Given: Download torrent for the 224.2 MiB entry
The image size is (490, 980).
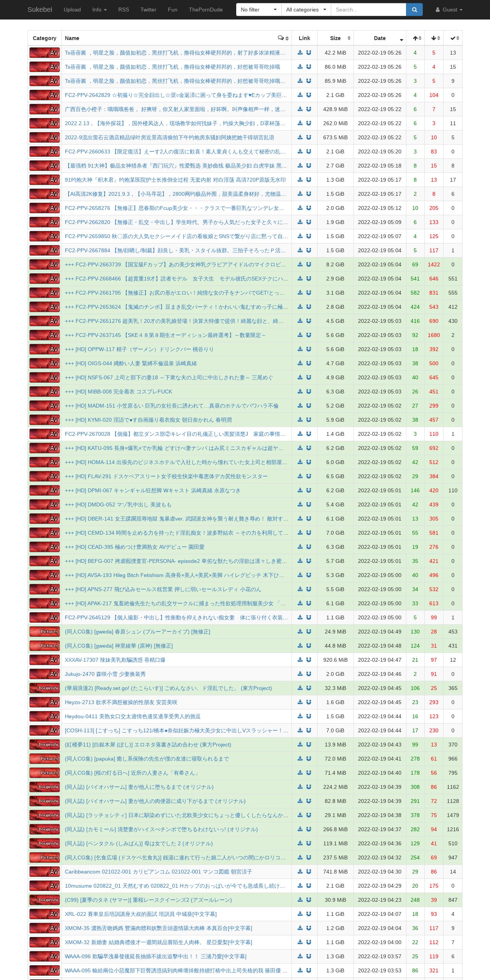Looking at the screenshot, I should tap(300, 787).
